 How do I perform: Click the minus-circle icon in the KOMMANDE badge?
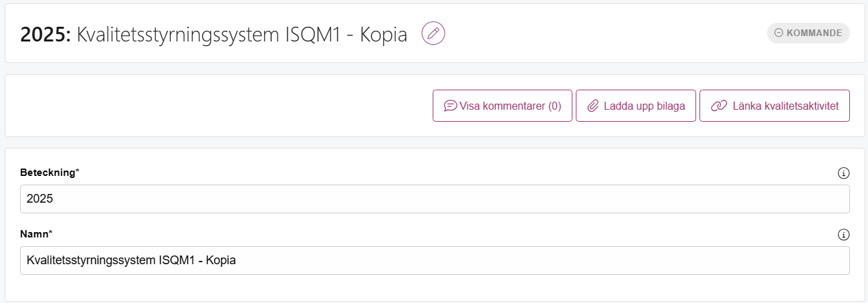(x=778, y=33)
